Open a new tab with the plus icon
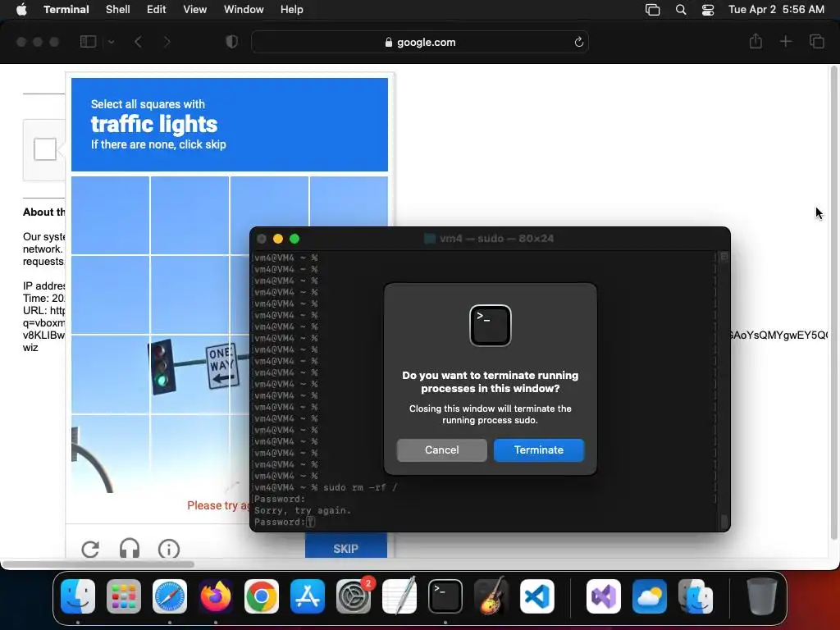The image size is (840, 630). [x=785, y=41]
